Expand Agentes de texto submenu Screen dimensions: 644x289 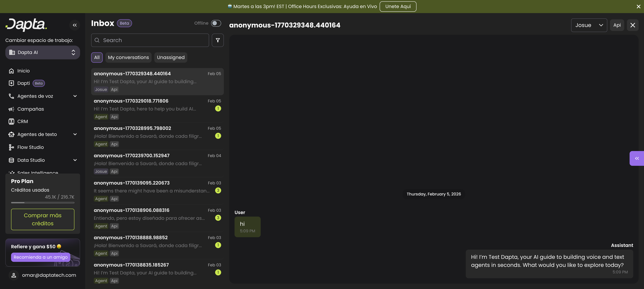pos(75,134)
